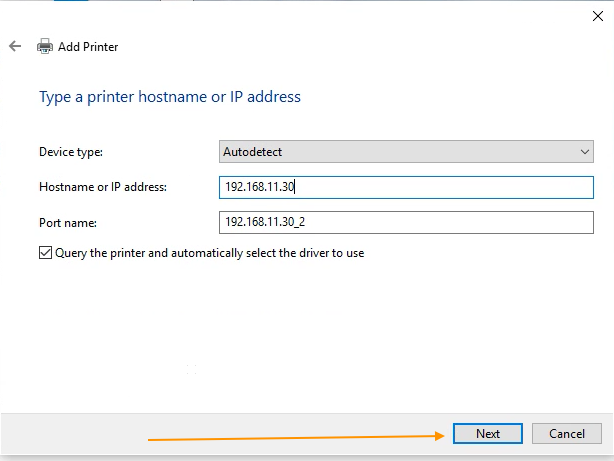Click the Add Printer title text

click(88, 47)
